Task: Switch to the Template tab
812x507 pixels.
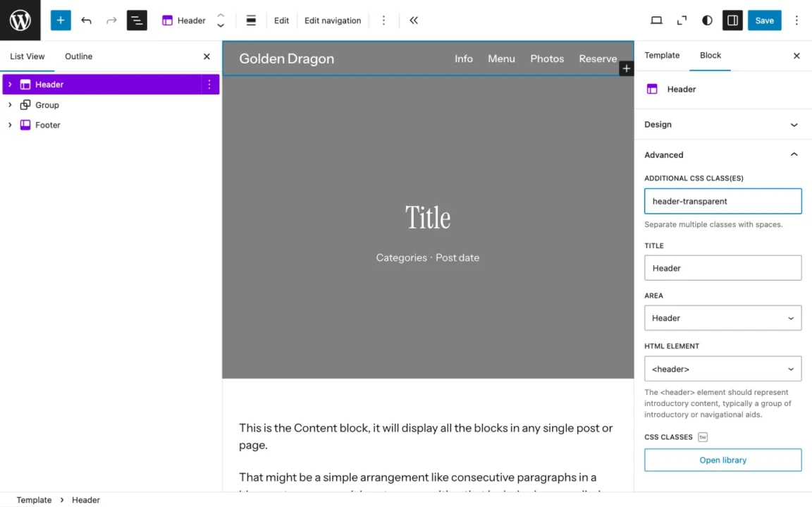Action: [x=662, y=55]
